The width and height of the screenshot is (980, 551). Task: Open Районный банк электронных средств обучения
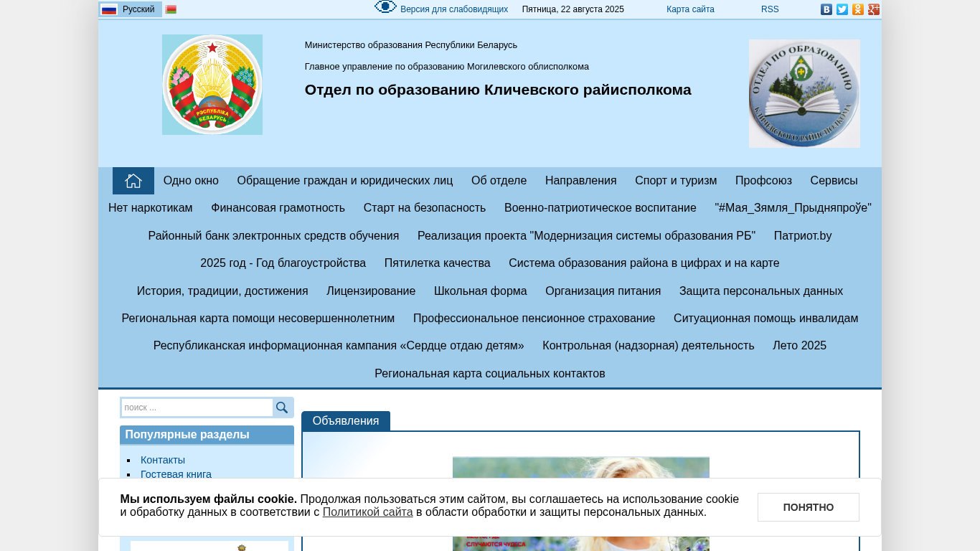point(273,236)
